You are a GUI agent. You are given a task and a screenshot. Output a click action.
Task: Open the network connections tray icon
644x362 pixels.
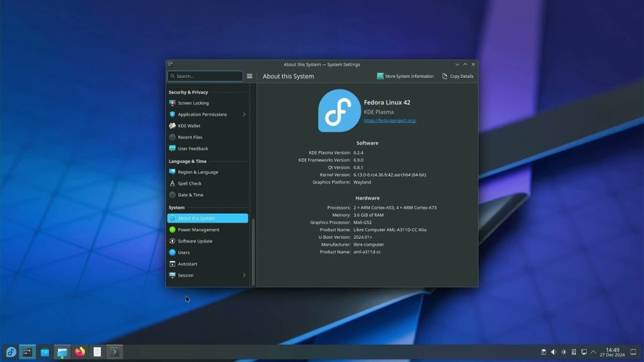click(x=584, y=352)
